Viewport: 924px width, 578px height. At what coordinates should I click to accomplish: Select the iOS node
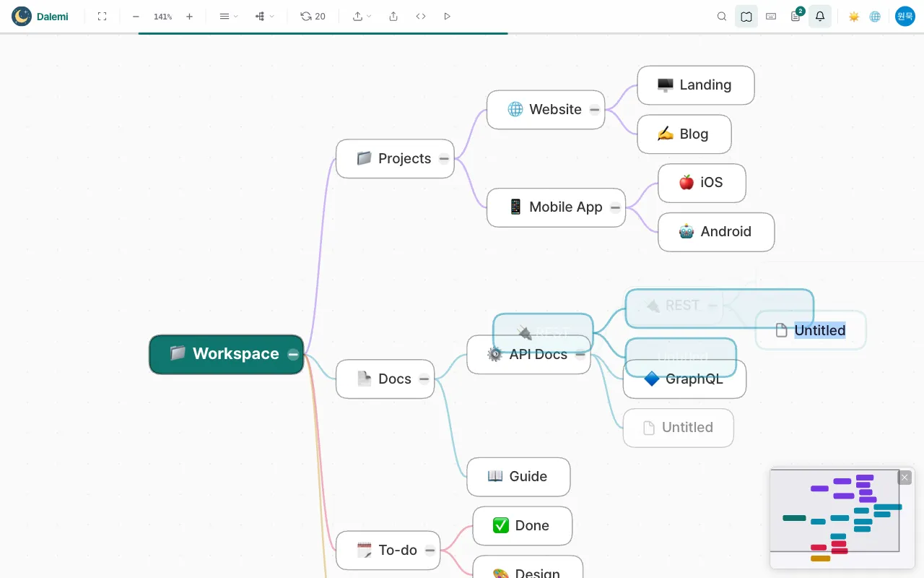click(x=702, y=183)
